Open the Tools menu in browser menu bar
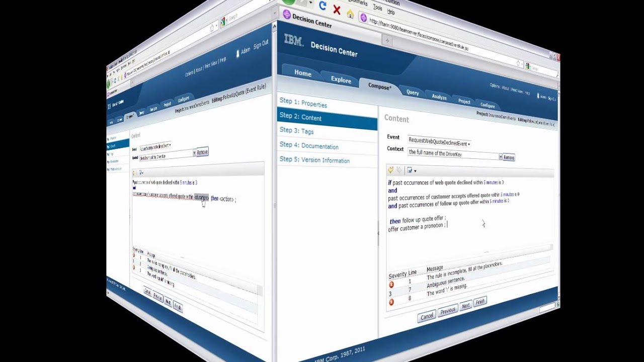The image size is (644, 362). click(x=378, y=8)
